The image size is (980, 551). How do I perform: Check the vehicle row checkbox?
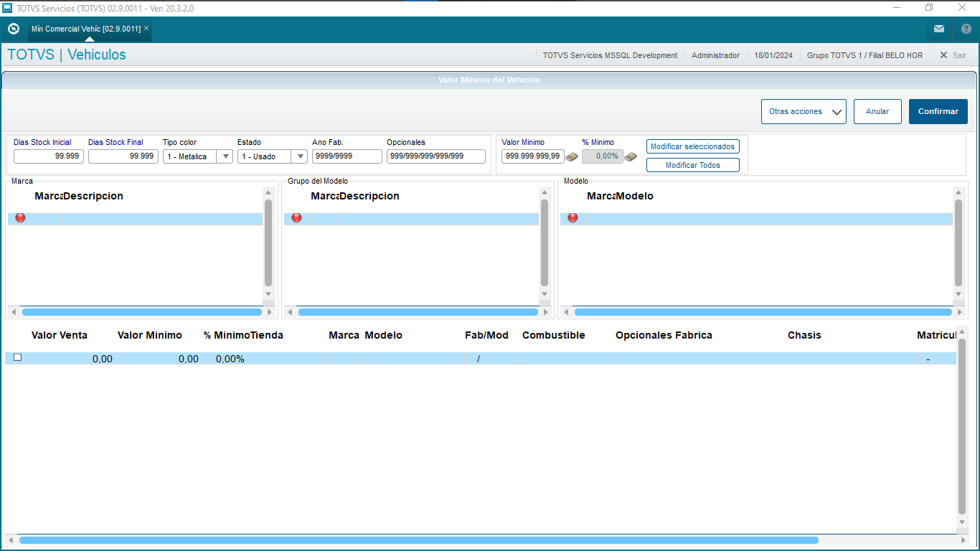pyautogui.click(x=18, y=357)
